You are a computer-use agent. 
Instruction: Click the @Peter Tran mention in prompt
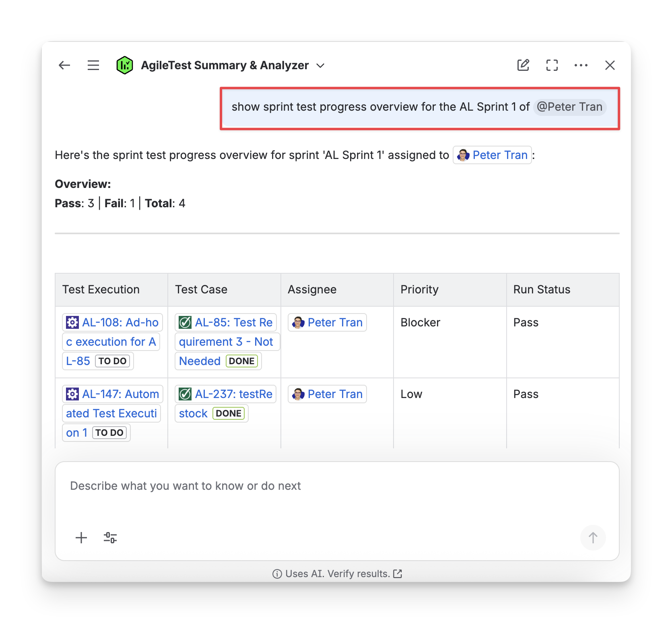coord(569,107)
